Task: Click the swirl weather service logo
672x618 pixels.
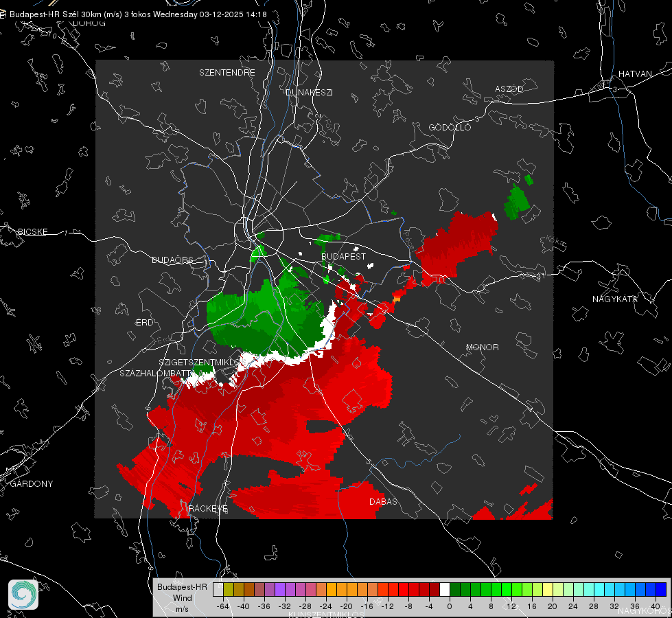Action: tap(23, 595)
